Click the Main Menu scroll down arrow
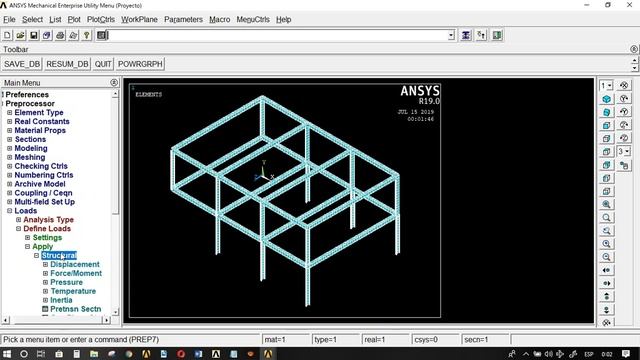Screen dimensions: 640x360 pyautogui.click(x=116, y=312)
